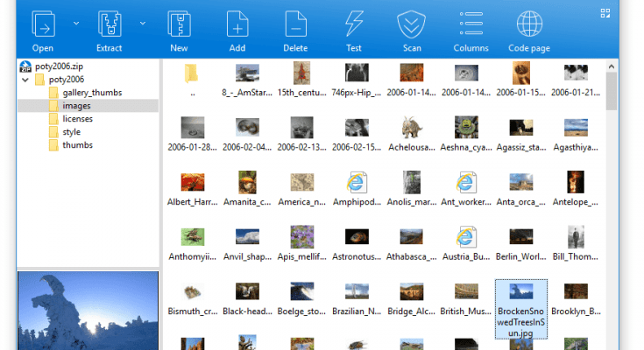The width and height of the screenshot is (644, 350).
Task: Create a new archive with New
Action: [179, 24]
